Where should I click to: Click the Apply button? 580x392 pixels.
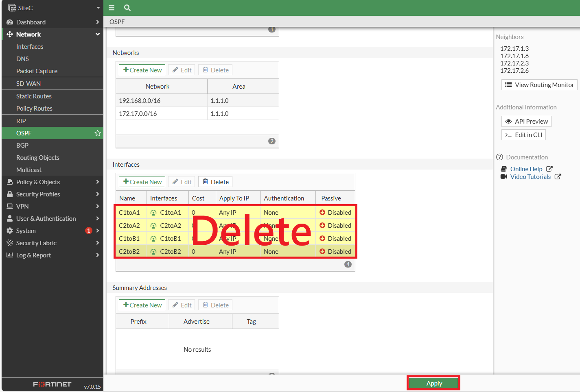[434, 383]
